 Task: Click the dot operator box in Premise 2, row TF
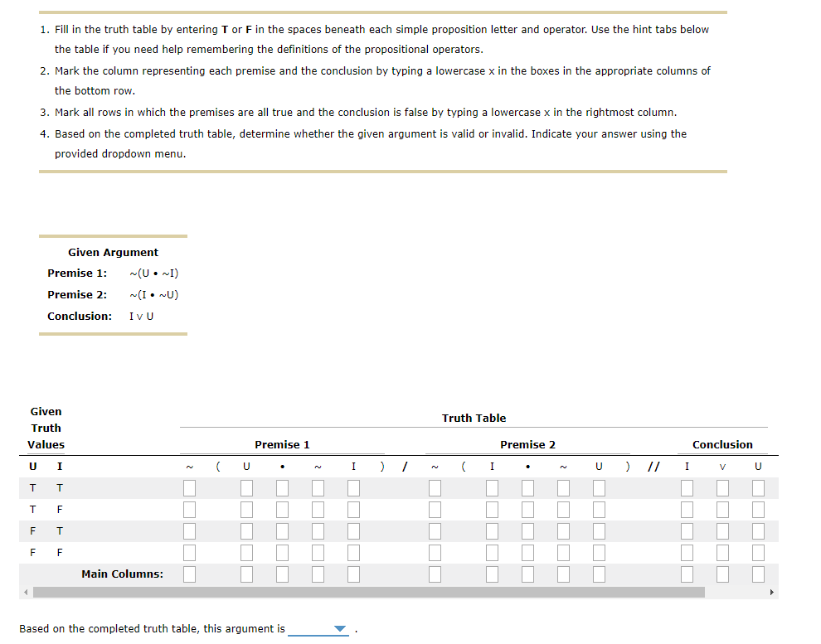click(527, 509)
